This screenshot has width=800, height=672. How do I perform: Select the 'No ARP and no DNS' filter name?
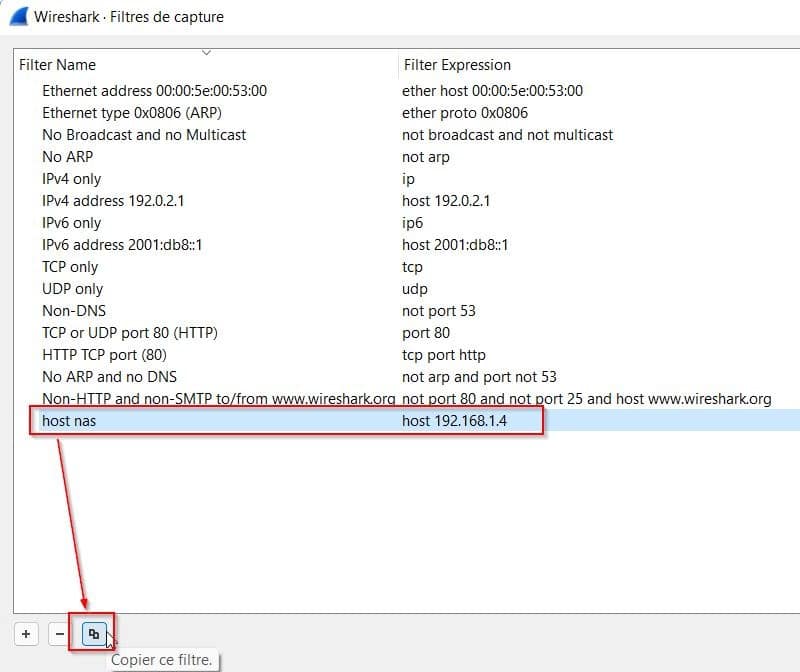pyautogui.click(x=109, y=377)
